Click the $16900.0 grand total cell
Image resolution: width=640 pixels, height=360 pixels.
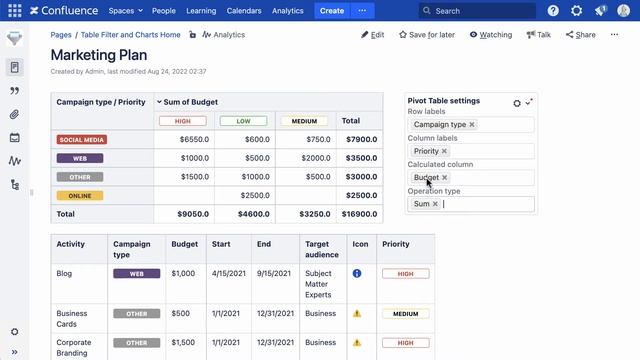[x=360, y=214]
